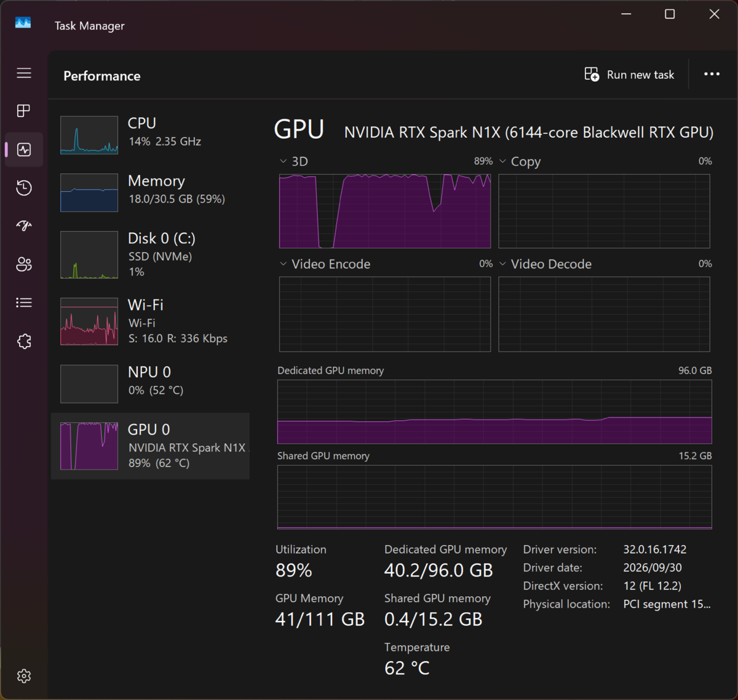738x700 pixels.
Task: Open the Video Encode engine dropdown
Action: (x=283, y=264)
